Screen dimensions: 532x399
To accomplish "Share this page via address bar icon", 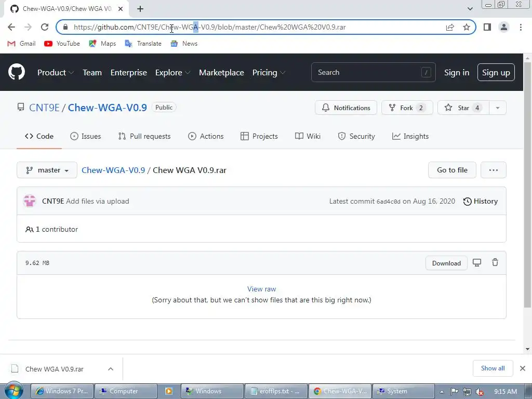I will coord(450,27).
